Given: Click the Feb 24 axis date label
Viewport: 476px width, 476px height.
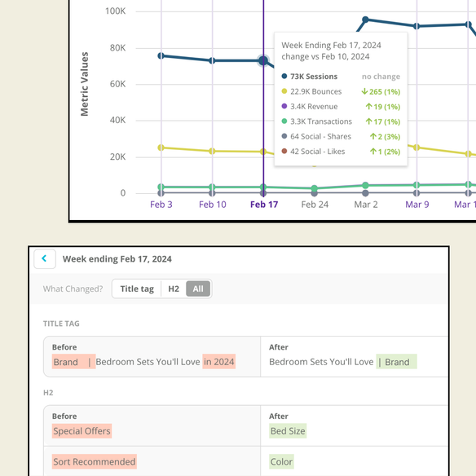Looking at the screenshot, I should point(315,205).
